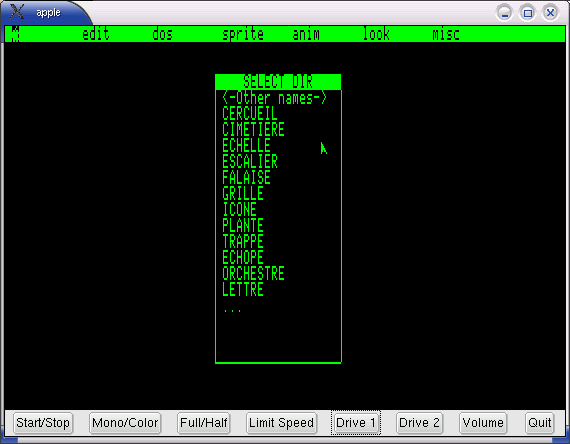
Task: Open the edit menu
Action: point(96,34)
